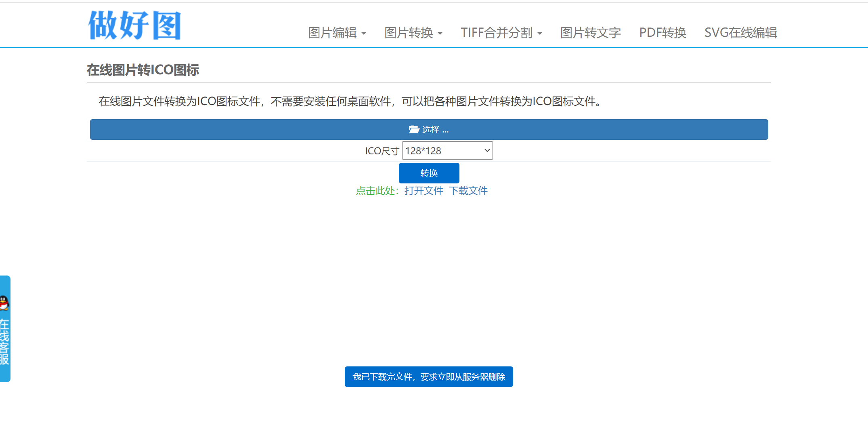
Task: Open the ICO尺寸 128*128 dropdown
Action: [447, 151]
